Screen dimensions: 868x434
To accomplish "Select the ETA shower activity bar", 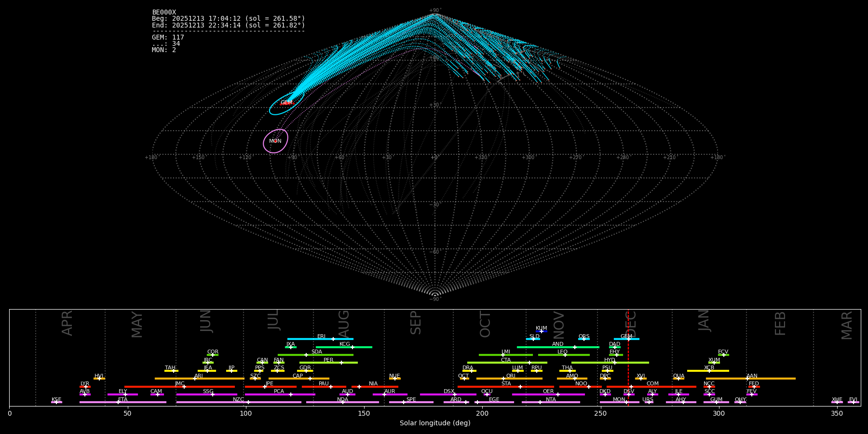I will [x=145, y=402].
